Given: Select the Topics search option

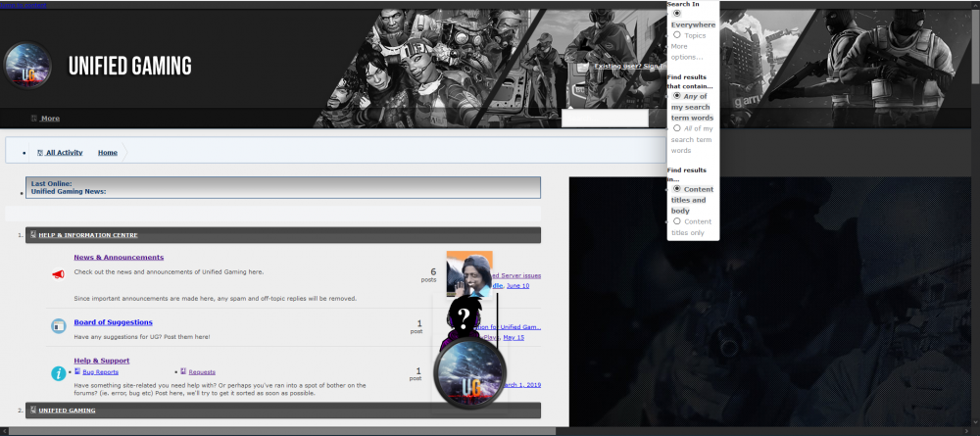Looking at the screenshot, I should pyautogui.click(x=677, y=35).
